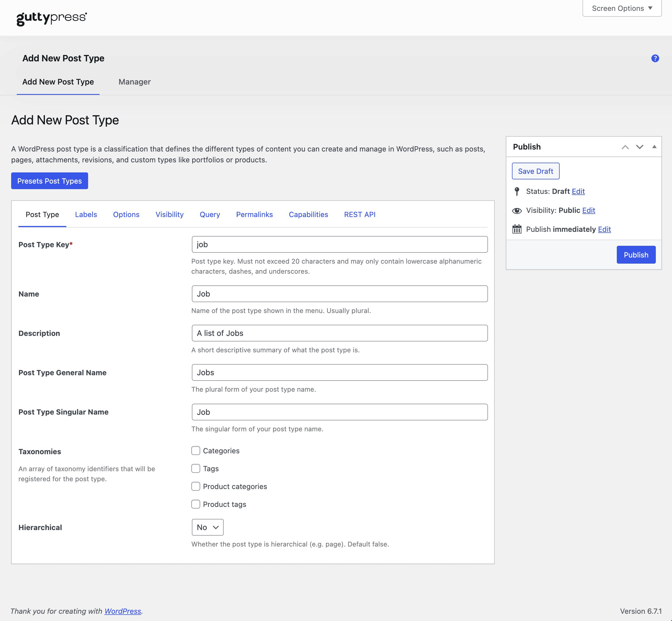Check the Tags taxonomy checkbox

coord(195,468)
